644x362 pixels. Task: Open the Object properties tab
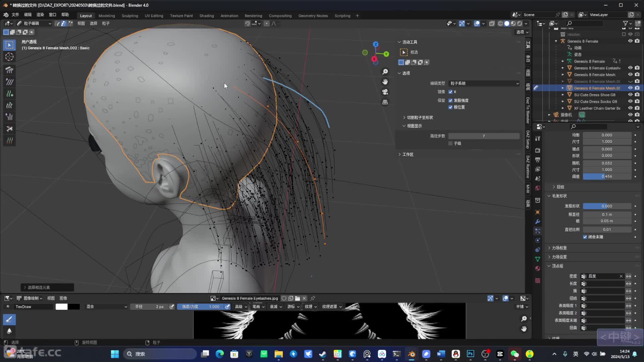[x=538, y=212]
